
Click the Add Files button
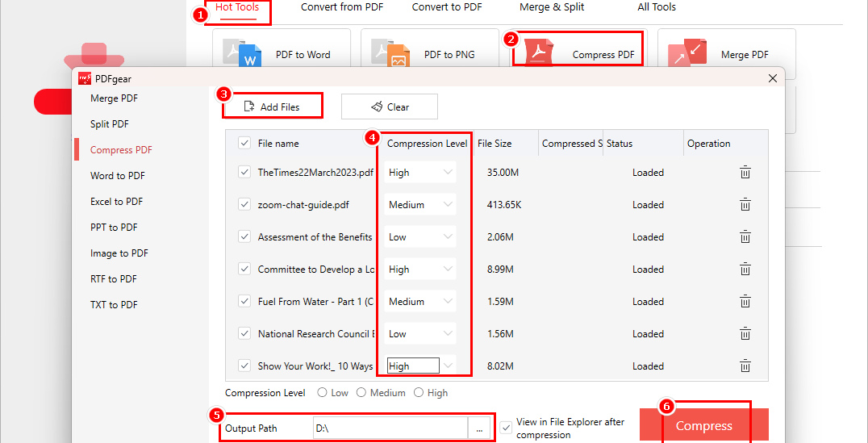(x=273, y=107)
